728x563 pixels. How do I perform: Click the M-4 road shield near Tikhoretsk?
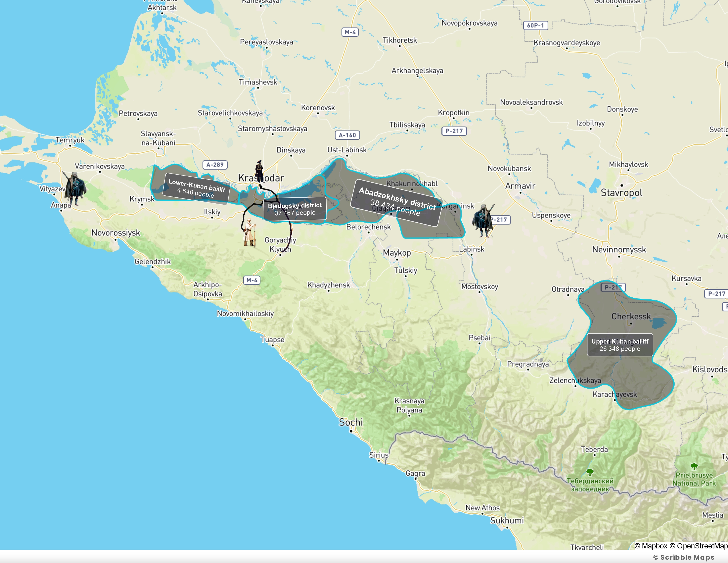coord(350,32)
